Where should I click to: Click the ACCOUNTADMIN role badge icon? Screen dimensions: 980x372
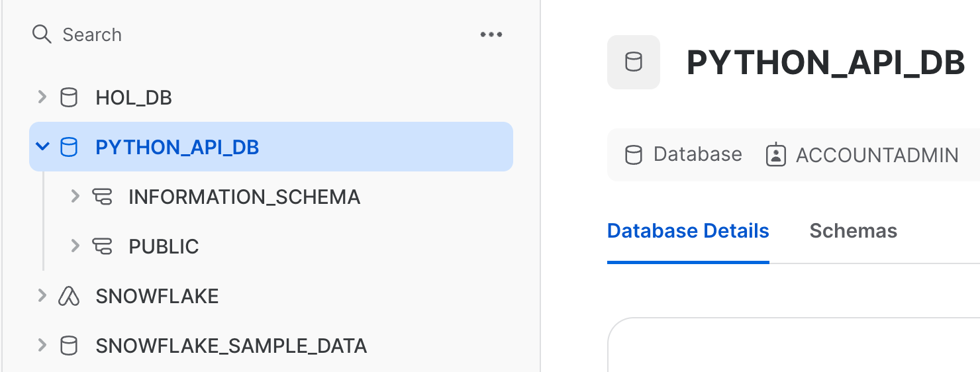[x=775, y=155]
